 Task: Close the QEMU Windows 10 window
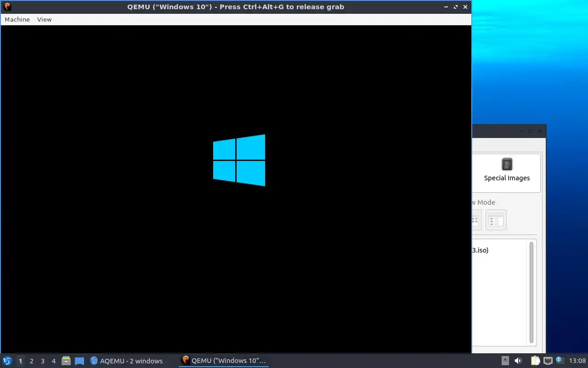coord(465,7)
